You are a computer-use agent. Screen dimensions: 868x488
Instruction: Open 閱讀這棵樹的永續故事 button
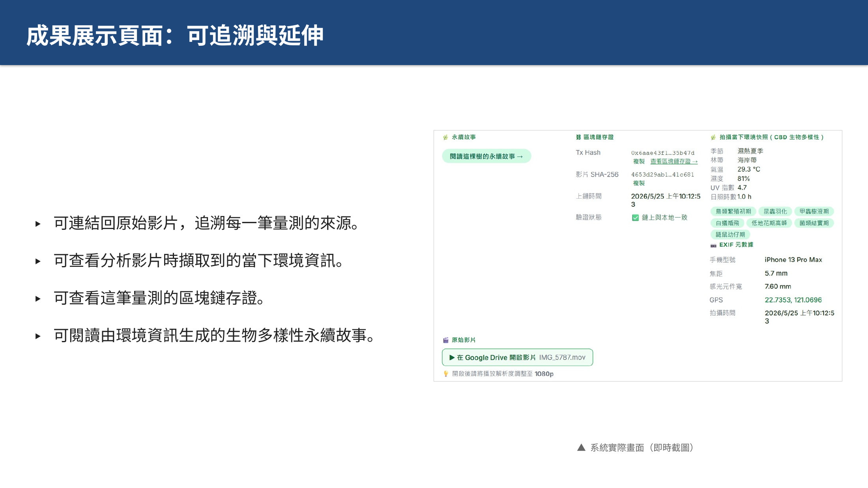(x=486, y=156)
